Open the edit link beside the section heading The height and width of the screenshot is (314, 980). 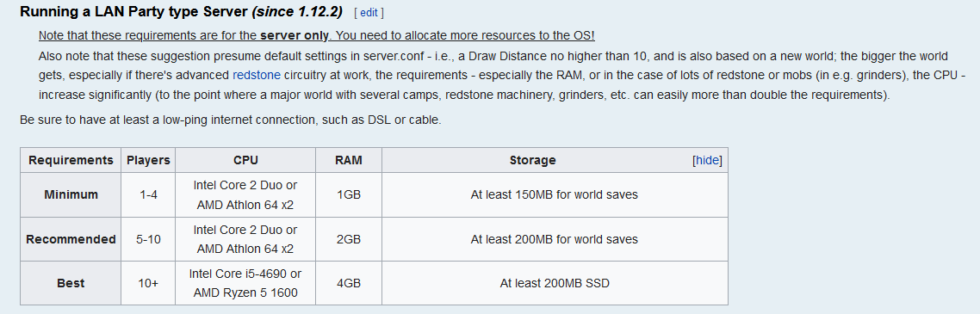tap(369, 13)
